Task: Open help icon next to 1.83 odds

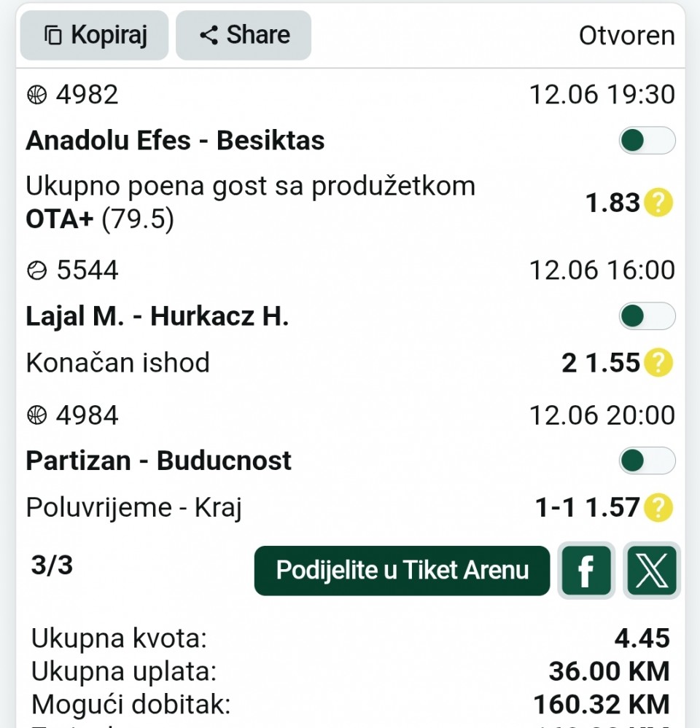Action: click(x=658, y=203)
